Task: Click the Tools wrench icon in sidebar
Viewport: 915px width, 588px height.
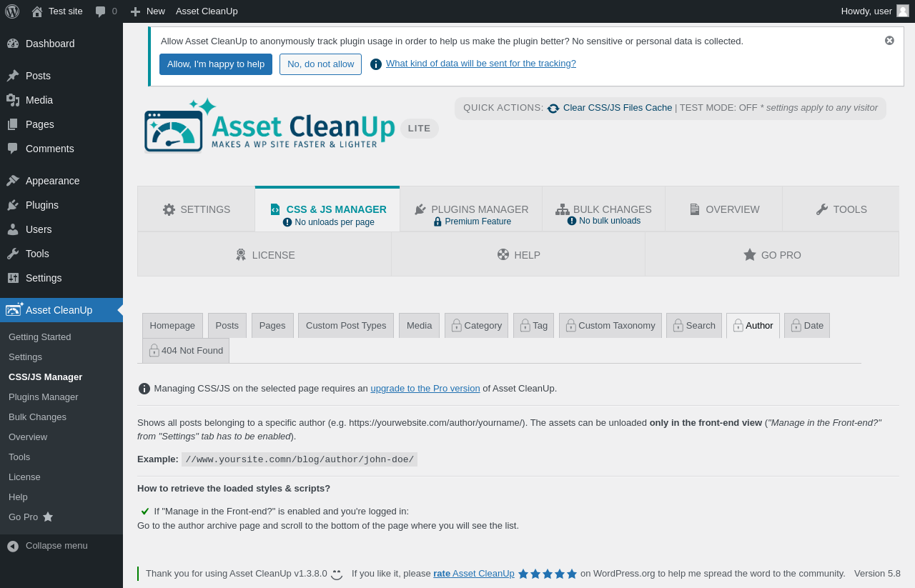Action: 13,254
